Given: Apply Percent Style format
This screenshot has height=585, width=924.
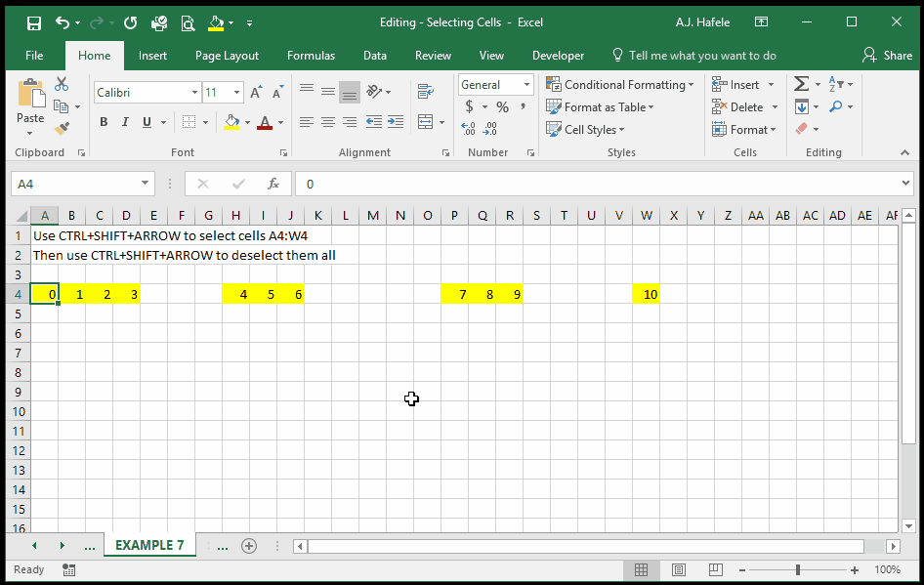Looking at the screenshot, I should tap(502, 106).
